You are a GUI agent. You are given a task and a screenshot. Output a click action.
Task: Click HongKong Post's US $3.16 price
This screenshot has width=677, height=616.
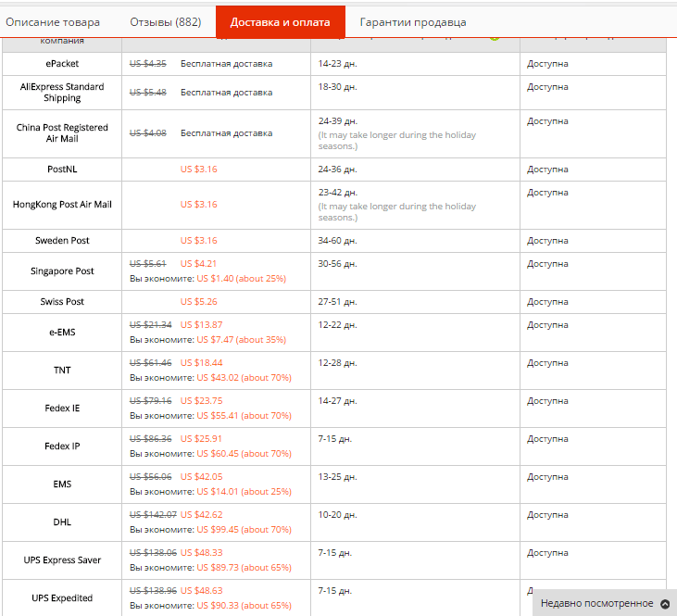coord(198,205)
